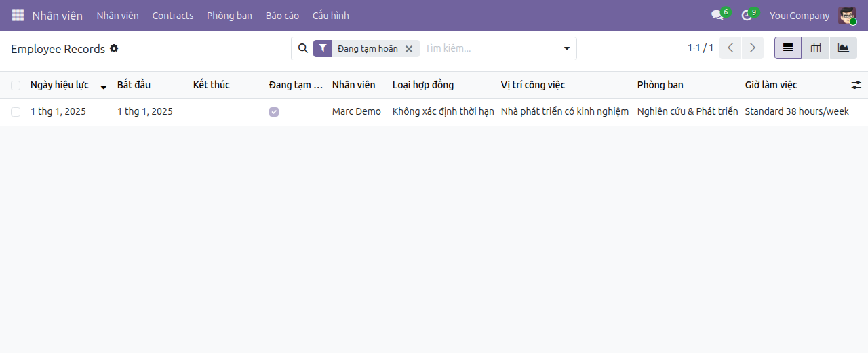Focus the Tìm kiếm search field
Viewport: 868px width, 353px height.
[488, 48]
